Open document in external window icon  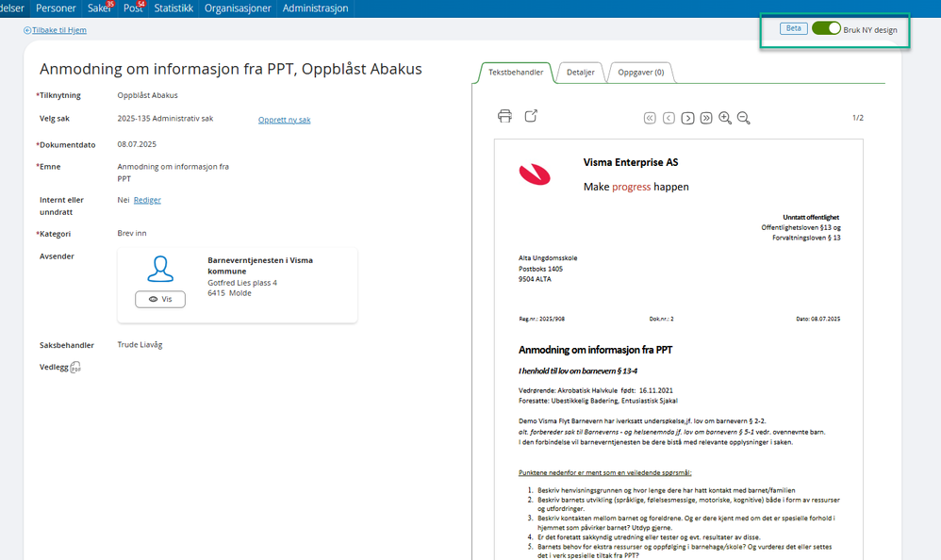click(x=531, y=116)
